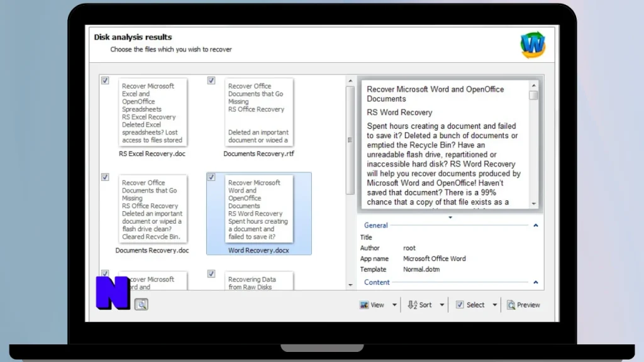This screenshot has height=362, width=644.
Task: Open the View dropdown arrow
Action: point(394,305)
